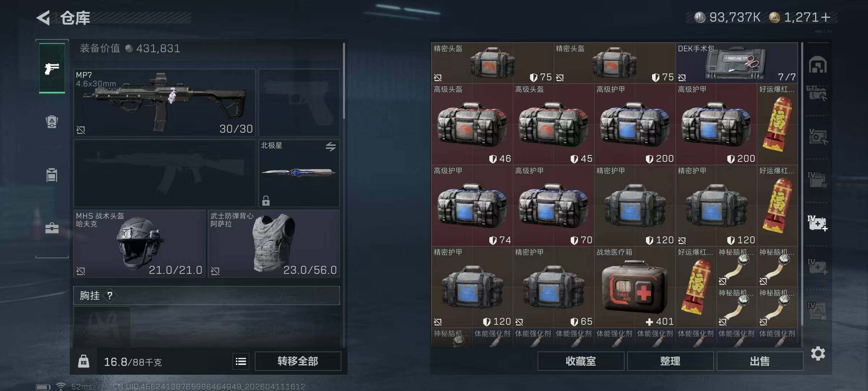Click the 整理 sort button

pos(670,361)
